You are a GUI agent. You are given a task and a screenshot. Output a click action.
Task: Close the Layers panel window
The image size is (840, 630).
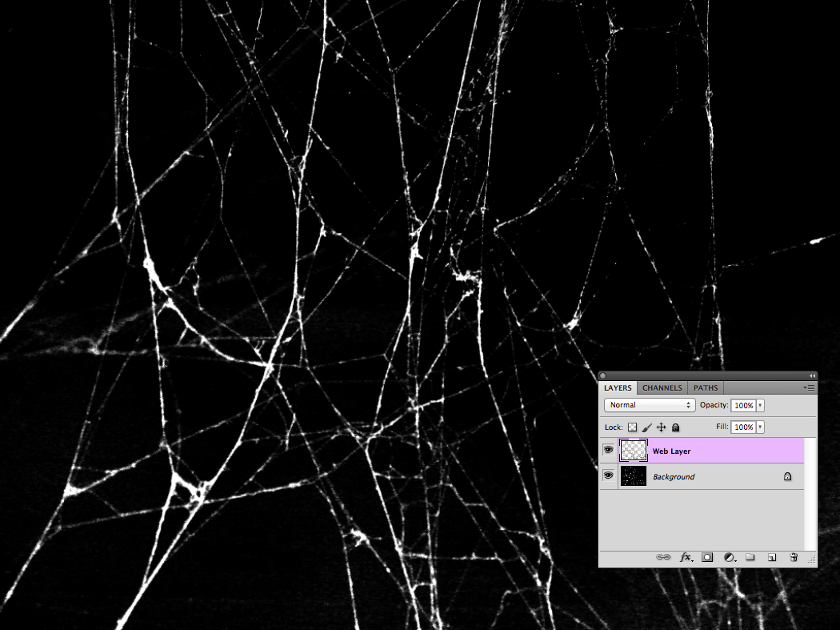[x=602, y=376]
